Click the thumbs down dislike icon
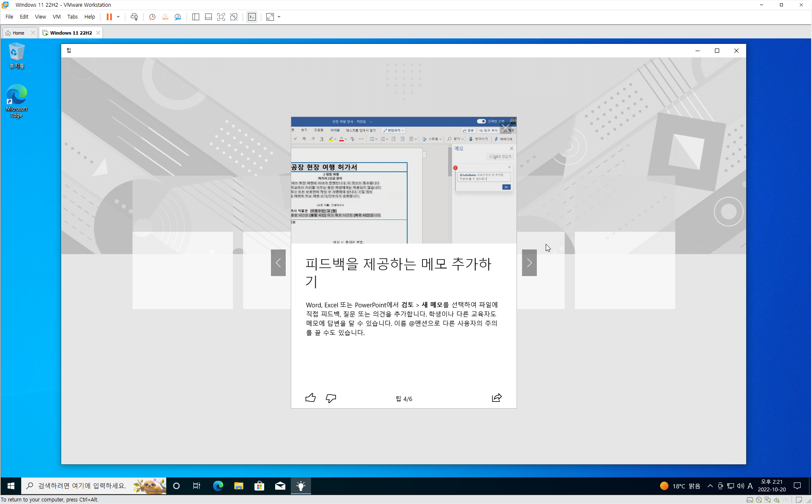The image size is (812, 504). [x=331, y=398]
